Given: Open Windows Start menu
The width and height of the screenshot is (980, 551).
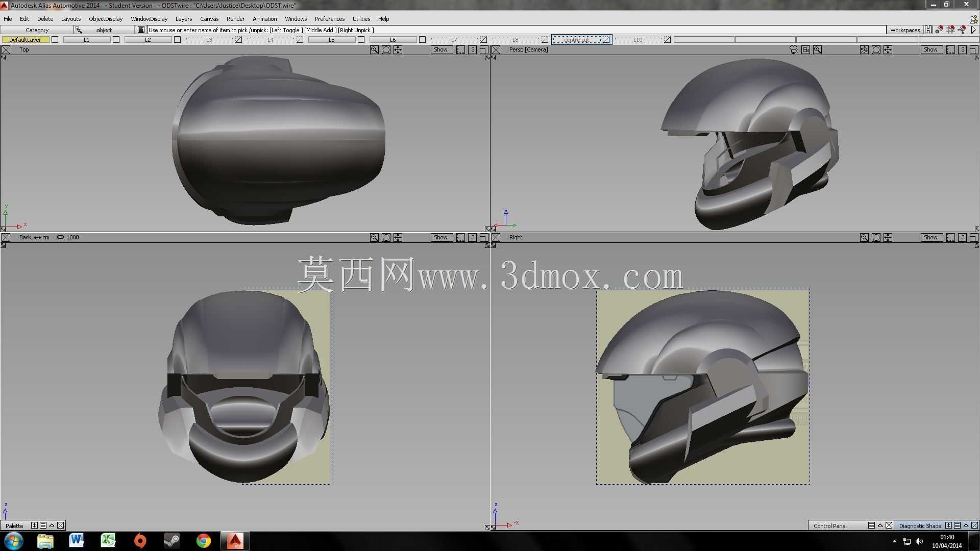Looking at the screenshot, I should pos(14,541).
